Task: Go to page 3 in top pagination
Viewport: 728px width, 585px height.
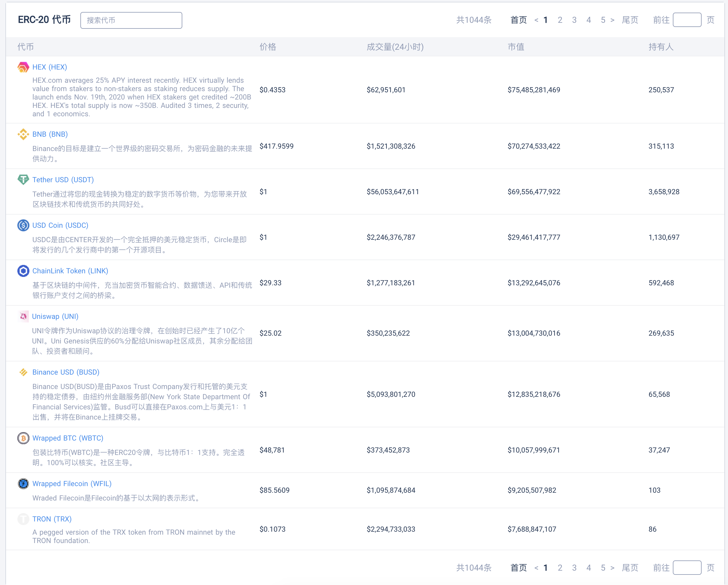Action: coord(574,20)
